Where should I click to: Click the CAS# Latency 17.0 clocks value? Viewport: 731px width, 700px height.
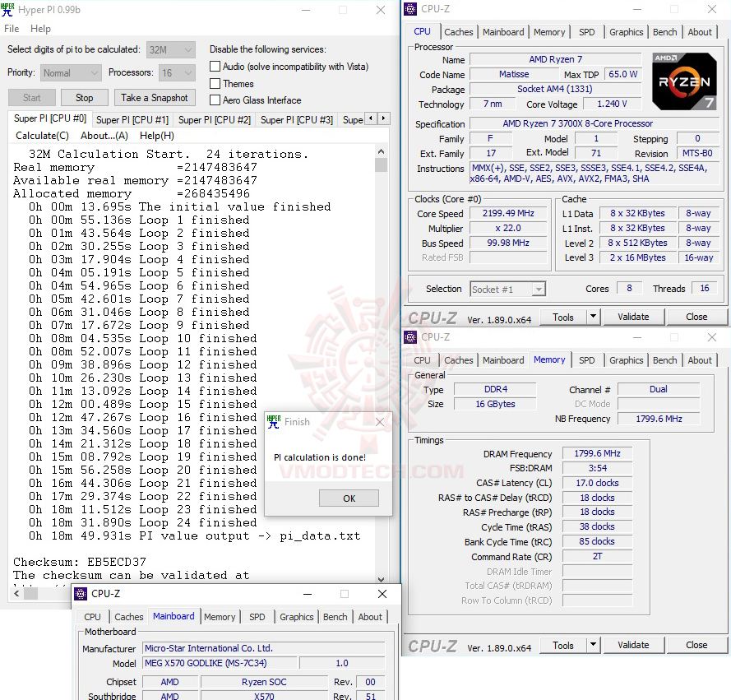click(x=597, y=483)
